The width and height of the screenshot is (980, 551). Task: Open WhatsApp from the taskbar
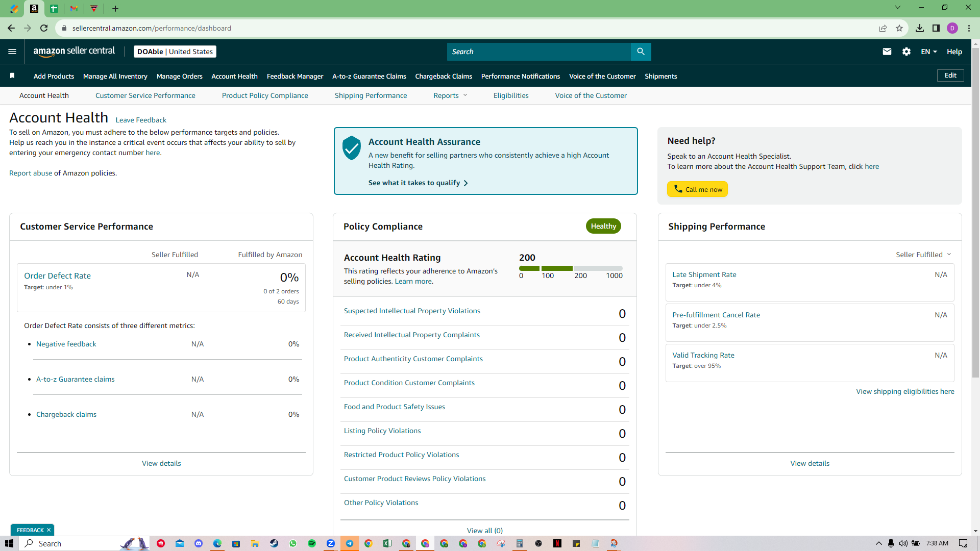click(x=293, y=543)
